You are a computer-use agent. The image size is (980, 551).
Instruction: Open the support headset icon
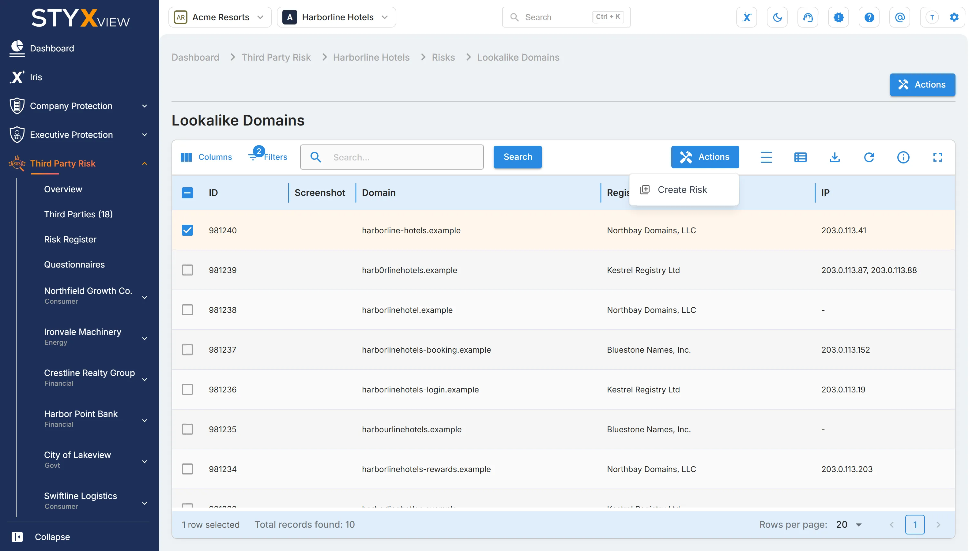click(x=808, y=17)
